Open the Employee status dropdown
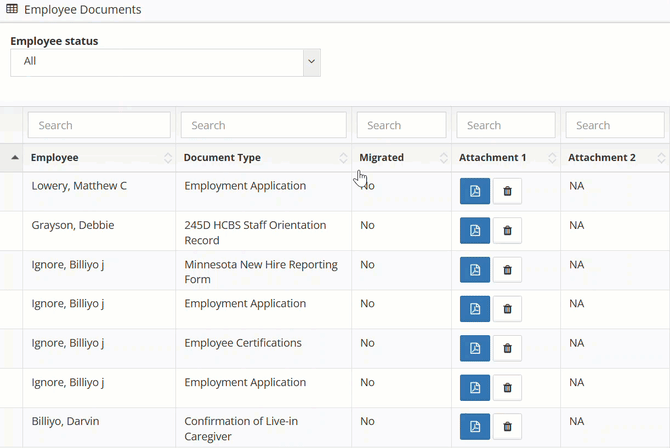The image size is (670, 448). coord(165,62)
